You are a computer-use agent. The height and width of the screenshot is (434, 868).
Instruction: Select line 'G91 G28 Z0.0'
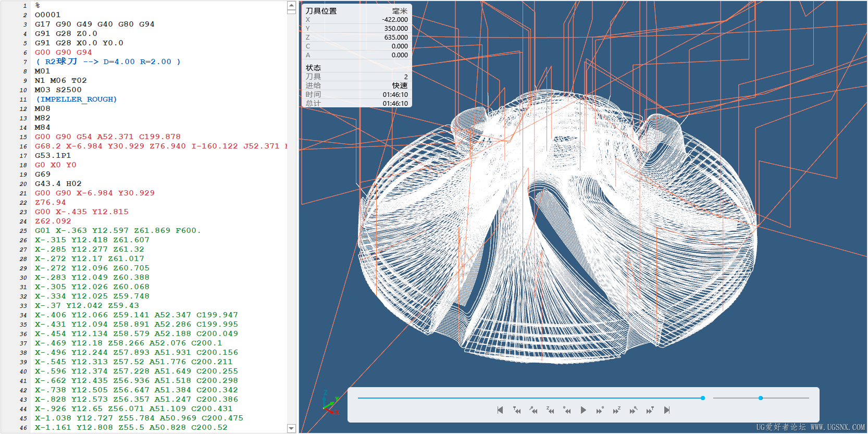(66, 33)
